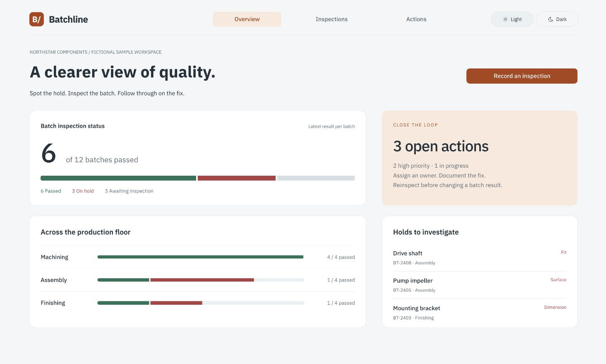Click the Batchline B/ logo icon
This screenshot has height=364, width=606.
[x=37, y=19]
